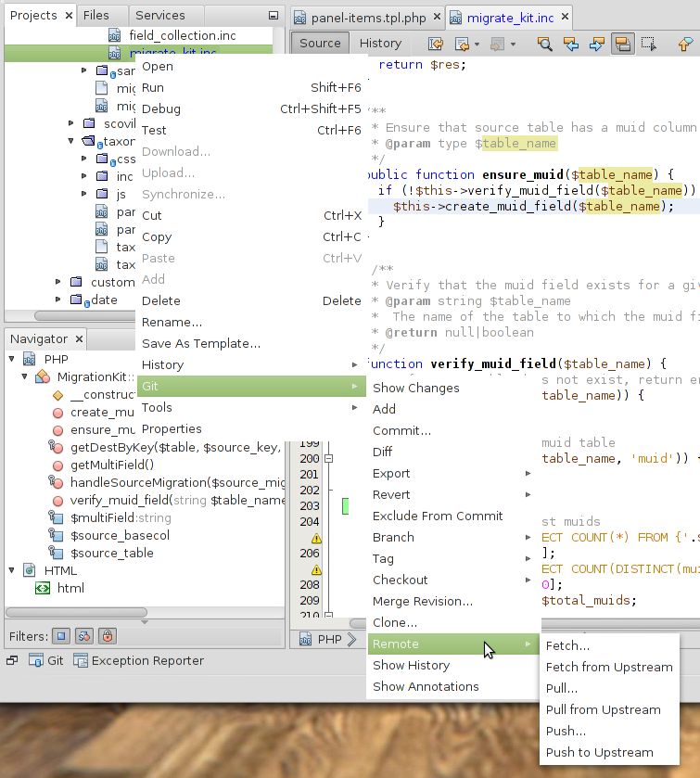The width and height of the screenshot is (700, 778).
Task: Open the Back history dropdown arrow
Action: 477,45
